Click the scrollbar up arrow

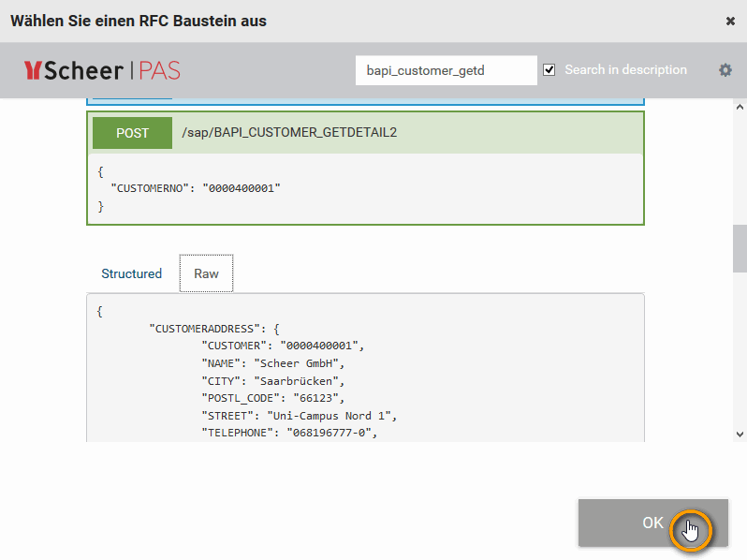[x=740, y=105]
